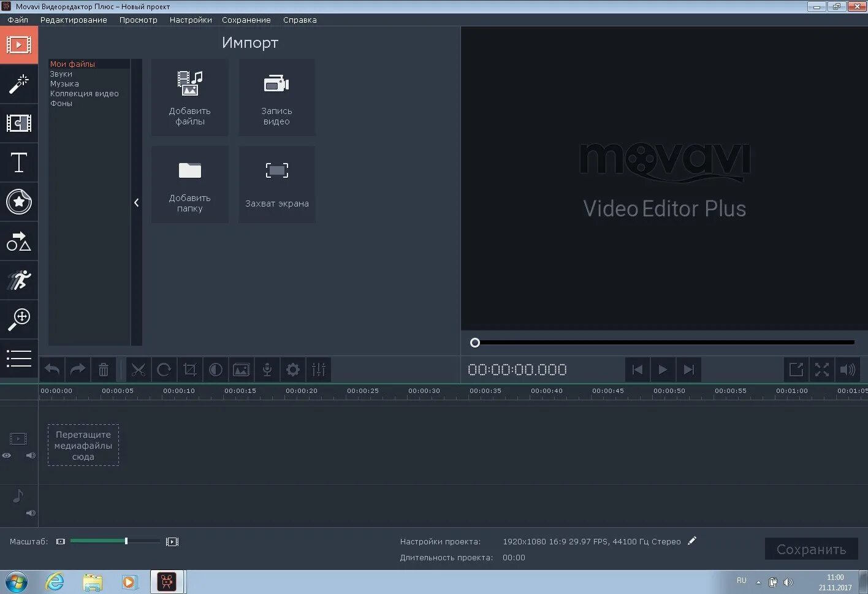Open the Stickers star tab
This screenshot has width=868, height=594.
point(19,202)
